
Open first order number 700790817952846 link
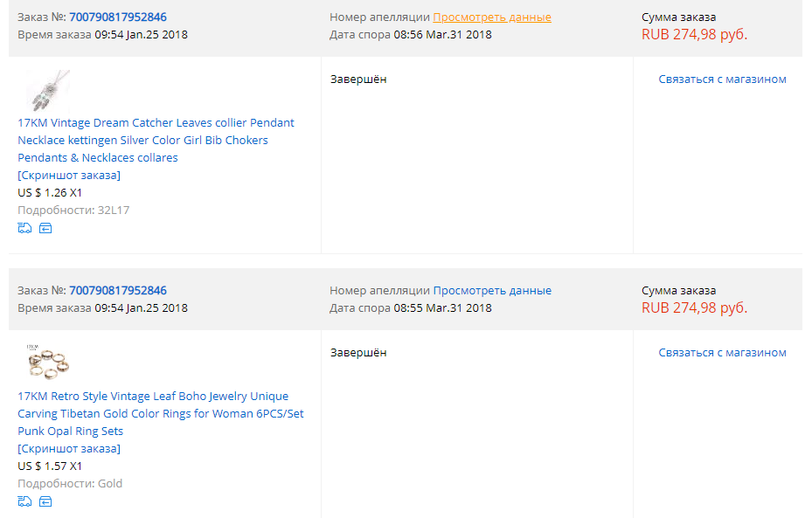118,17
